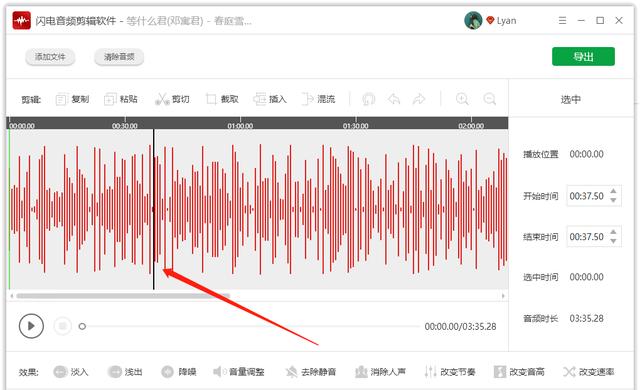Viewport: 640px width, 390px height.
Task: Click the playback progress slider handle
Action: [x=82, y=326]
